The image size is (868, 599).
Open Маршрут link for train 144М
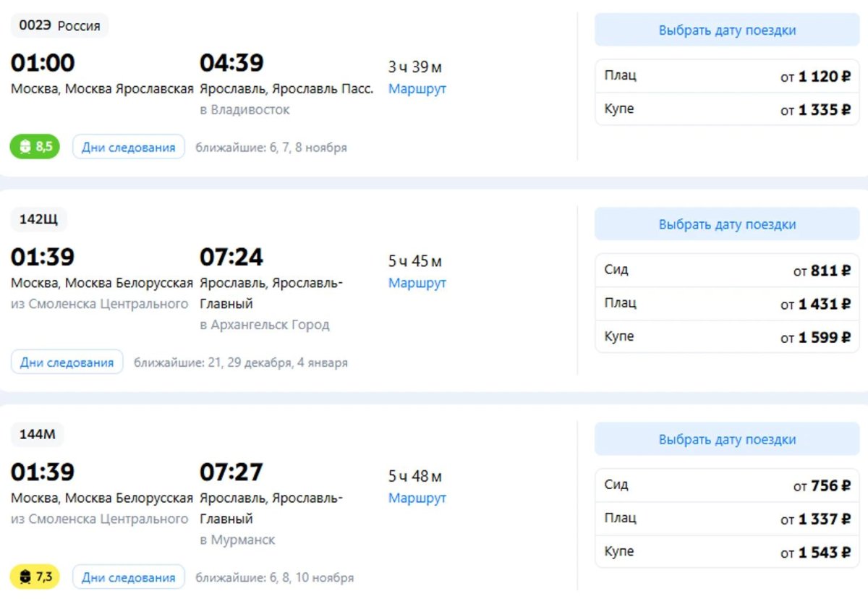pyautogui.click(x=417, y=498)
